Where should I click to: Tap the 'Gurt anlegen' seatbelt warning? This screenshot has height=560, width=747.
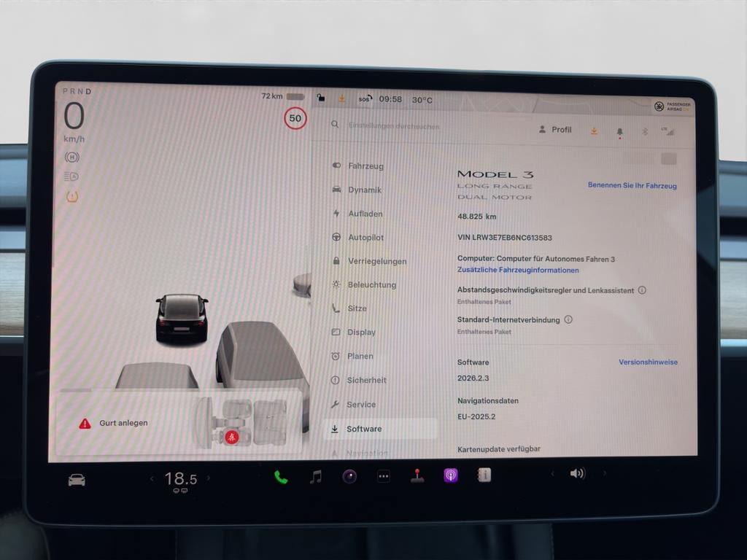click(113, 423)
